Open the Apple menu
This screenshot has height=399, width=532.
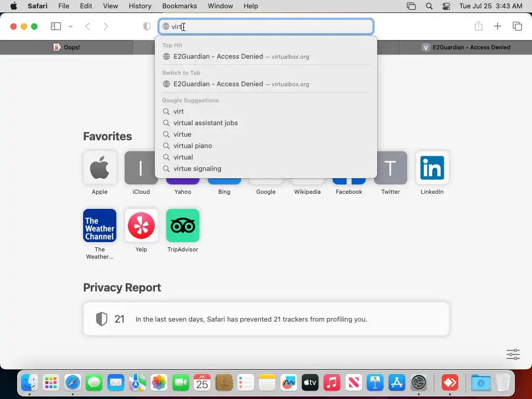[14, 6]
